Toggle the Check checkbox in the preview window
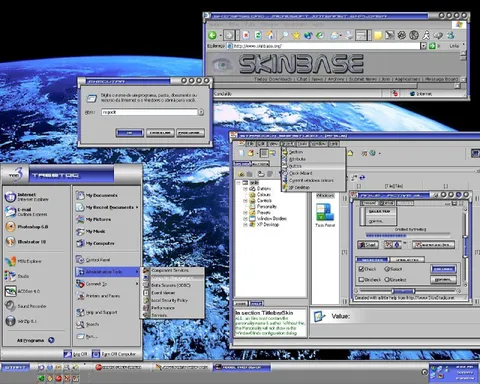480x384 pixels. tap(361, 269)
